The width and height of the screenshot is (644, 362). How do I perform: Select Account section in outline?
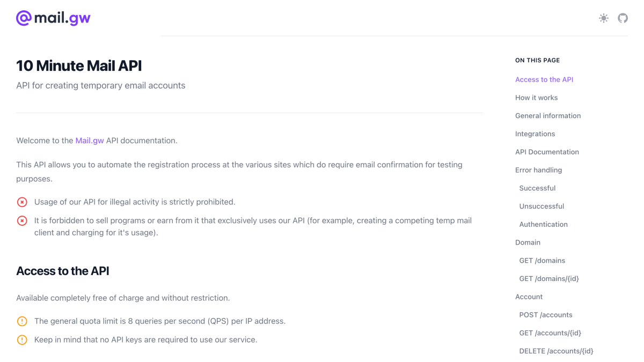coord(529,297)
